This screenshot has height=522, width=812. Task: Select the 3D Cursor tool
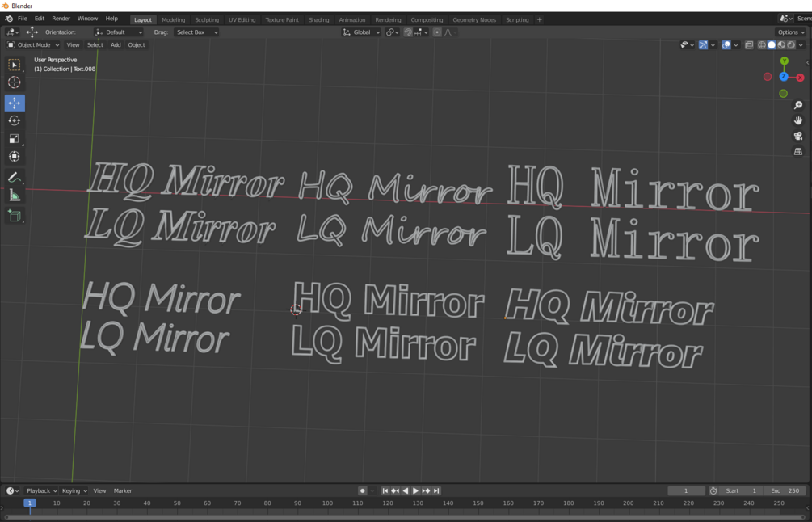coord(15,82)
